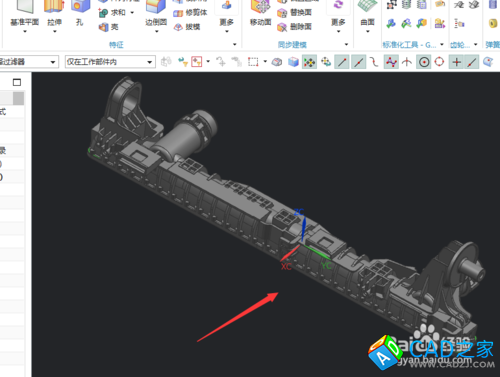Open the 同步建模 group options arrow
Viewport: 500px width, 377px height.
(346, 44)
